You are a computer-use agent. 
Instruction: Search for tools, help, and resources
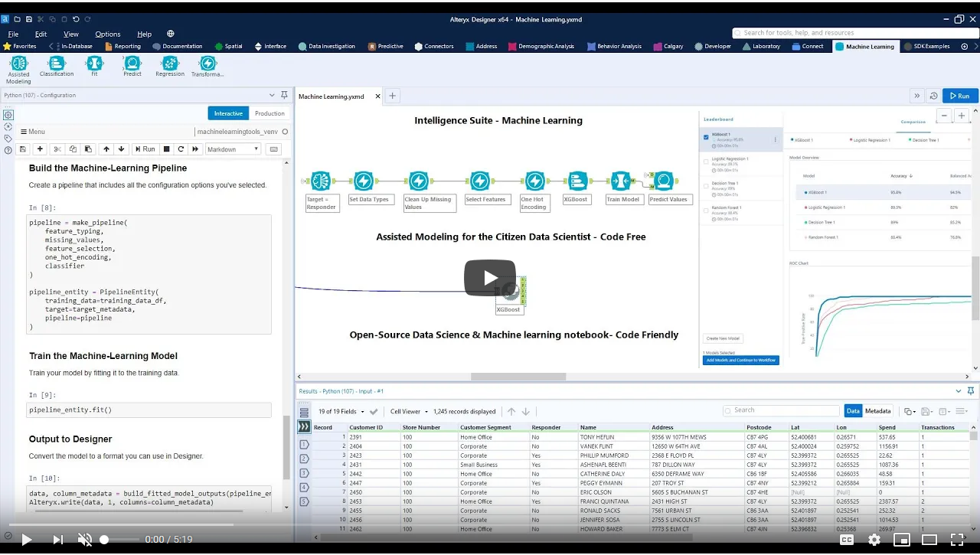[854, 33]
